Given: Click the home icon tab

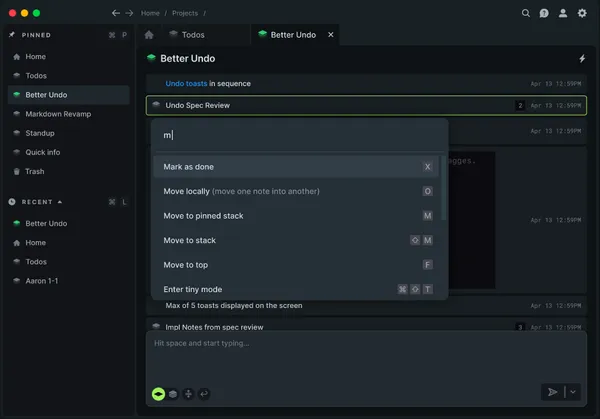Looking at the screenshot, I should tap(149, 35).
